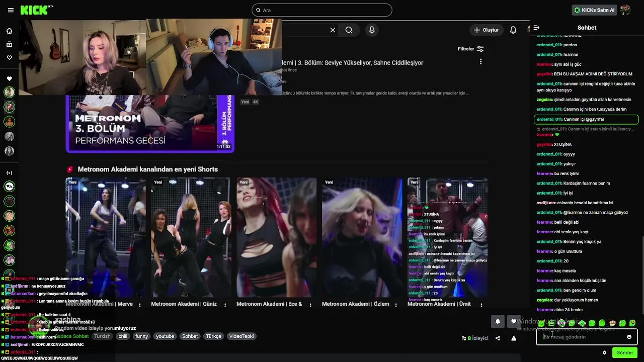The image size is (644, 362).
Task: Click the YouTube magnifier search icon
Action: point(349,30)
